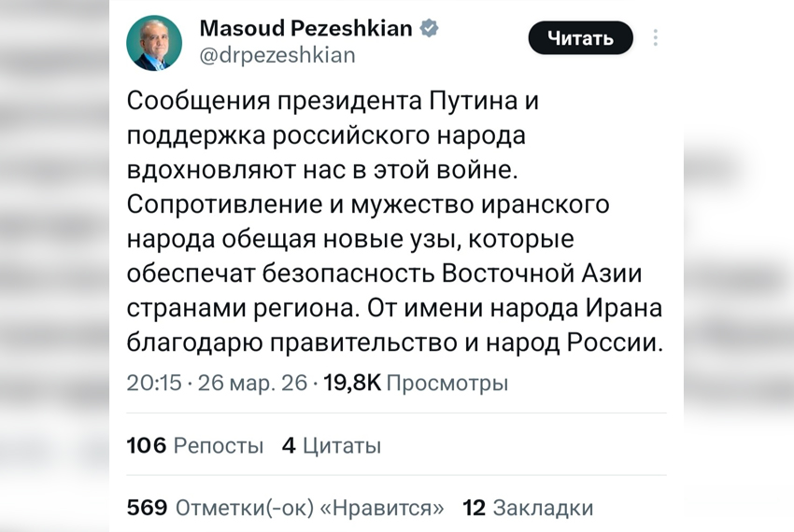Click the 12 Закладки bookmarks count
Viewport: 794px width, 532px height.
528,508
